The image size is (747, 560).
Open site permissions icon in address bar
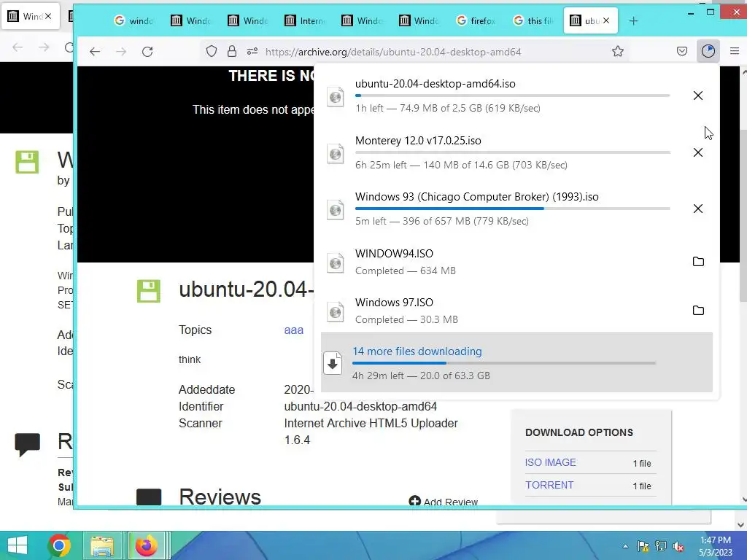tap(252, 52)
